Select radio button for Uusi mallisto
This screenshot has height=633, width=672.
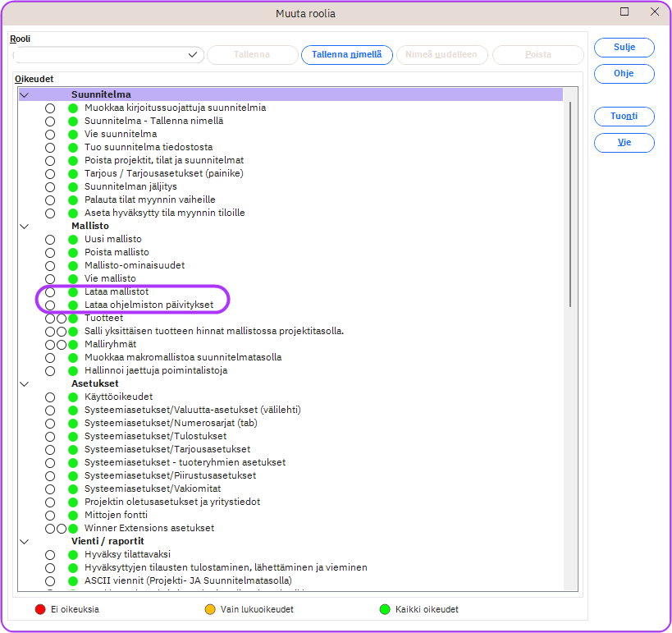(50, 239)
